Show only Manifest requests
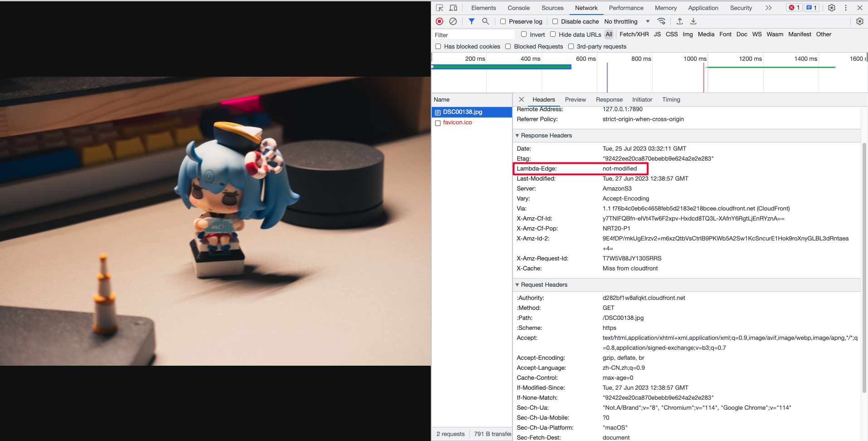 pos(800,34)
